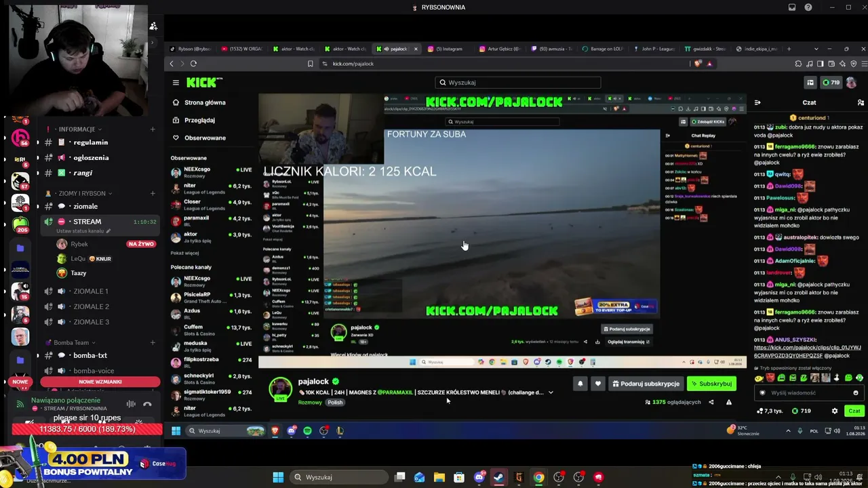Image resolution: width=868 pixels, height=488 pixels.
Task: Add a channel in ZIOMY I RYBSON category
Action: (153, 193)
